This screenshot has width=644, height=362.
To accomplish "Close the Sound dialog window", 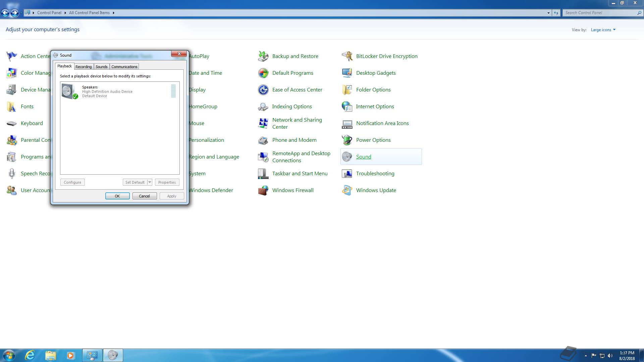I will point(179,54).
